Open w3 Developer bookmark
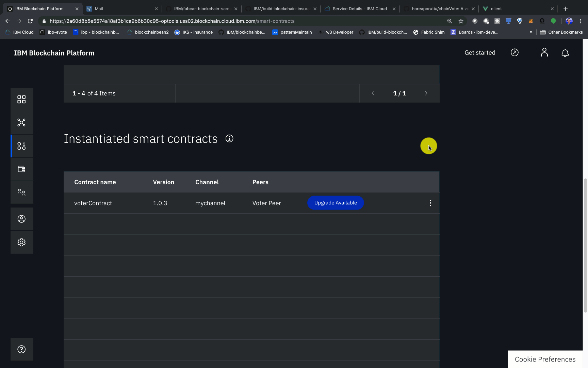 click(x=336, y=32)
